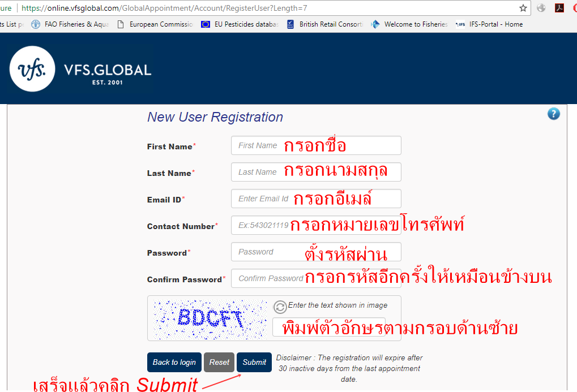This screenshot has width=577, height=392.
Task: Click the Reset button
Action: (219, 363)
